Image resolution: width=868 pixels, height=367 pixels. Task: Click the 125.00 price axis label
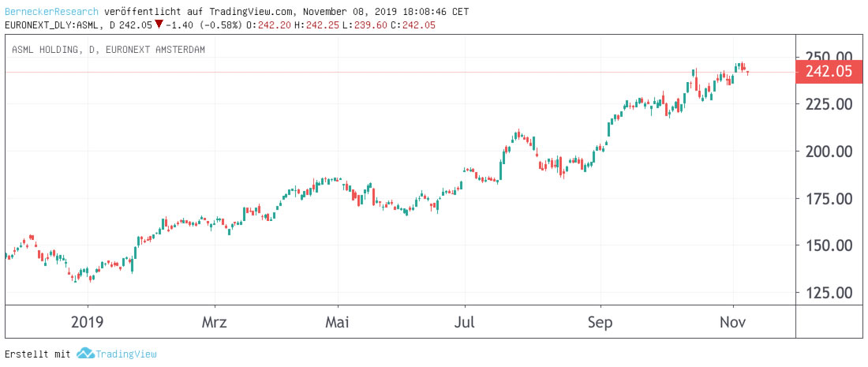click(x=828, y=293)
